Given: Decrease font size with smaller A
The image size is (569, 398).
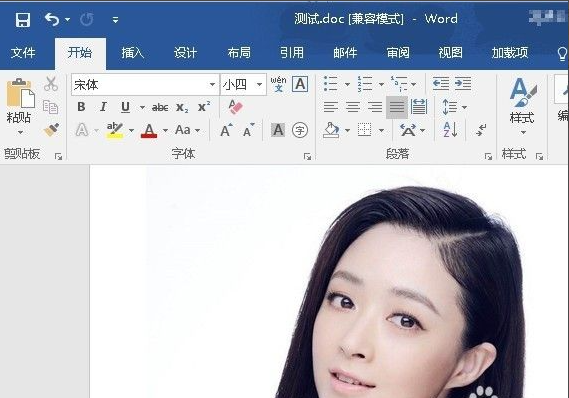Looking at the screenshot, I should [x=249, y=130].
